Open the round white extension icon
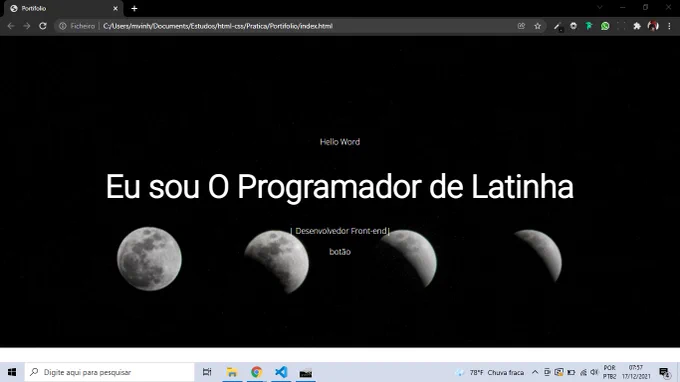 click(573, 26)
